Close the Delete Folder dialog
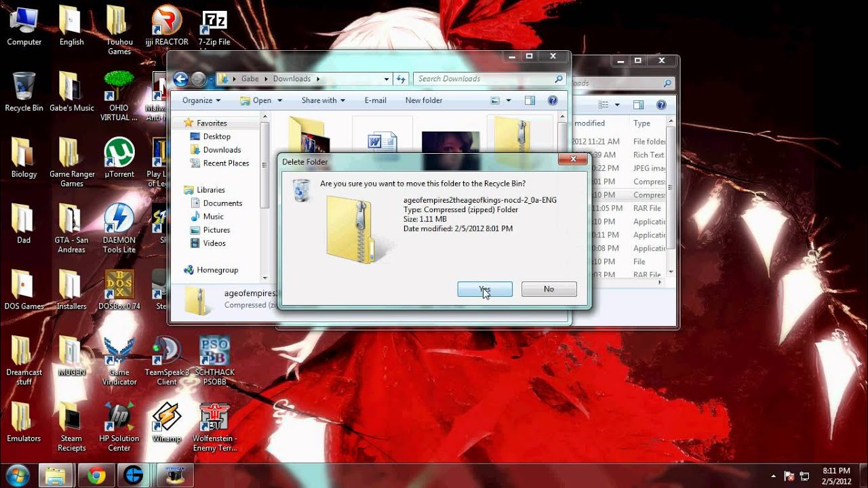868x488 pixels. 573,159
